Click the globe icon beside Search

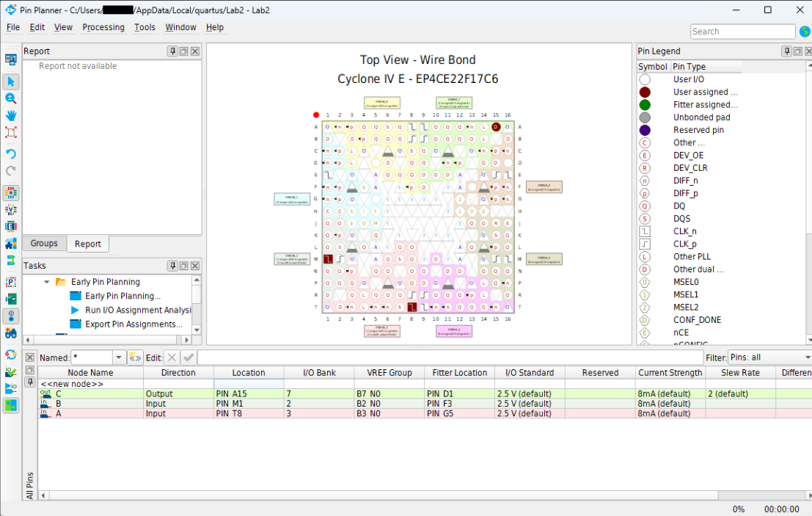(805, 32)
